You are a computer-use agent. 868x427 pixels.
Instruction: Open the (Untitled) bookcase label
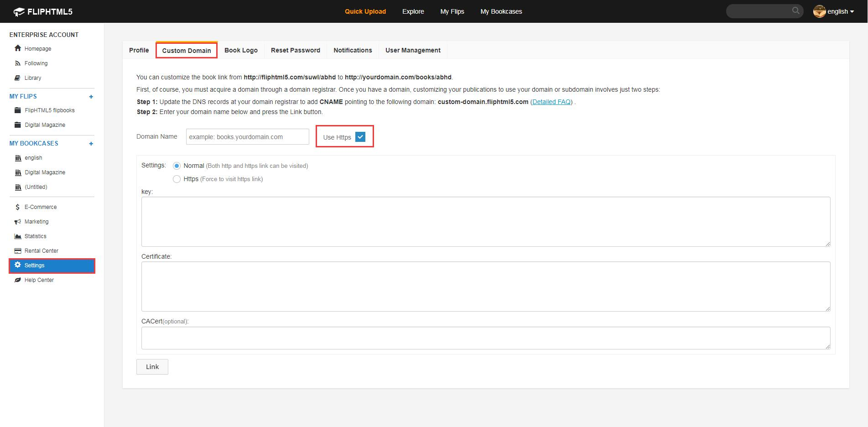click(36, 187)
